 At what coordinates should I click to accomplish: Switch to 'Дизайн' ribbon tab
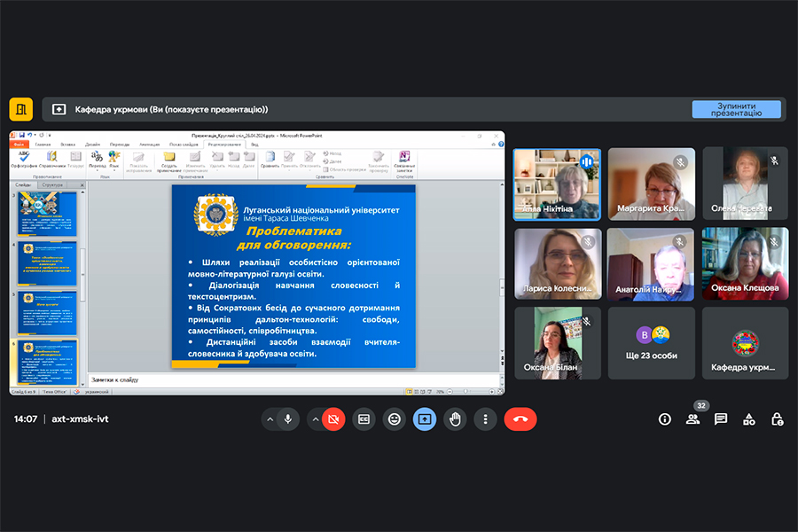coord(92,145)
